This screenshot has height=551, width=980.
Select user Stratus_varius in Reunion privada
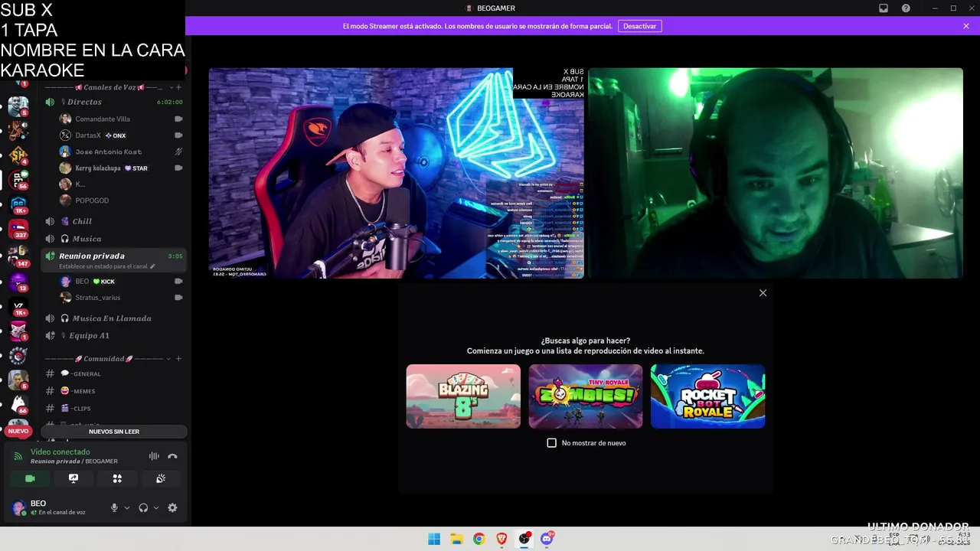point(121,298)
